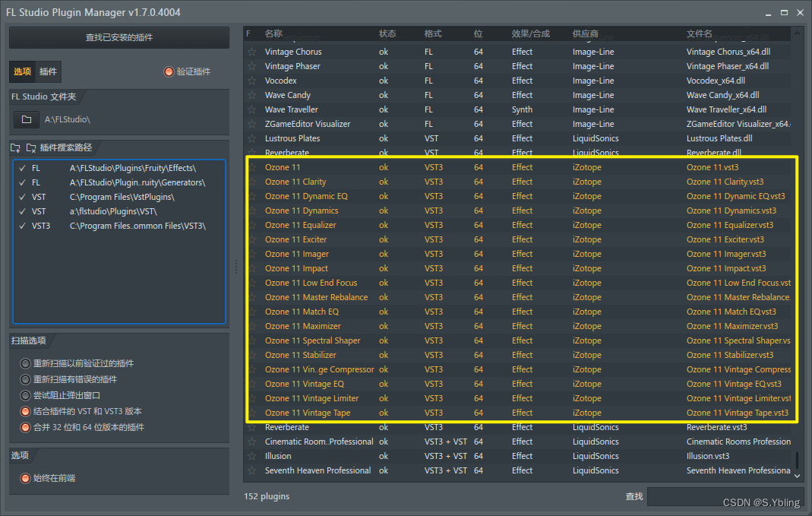Click the add search path folder icon
The height and width of the screenshot is (516, 812).
15,147
